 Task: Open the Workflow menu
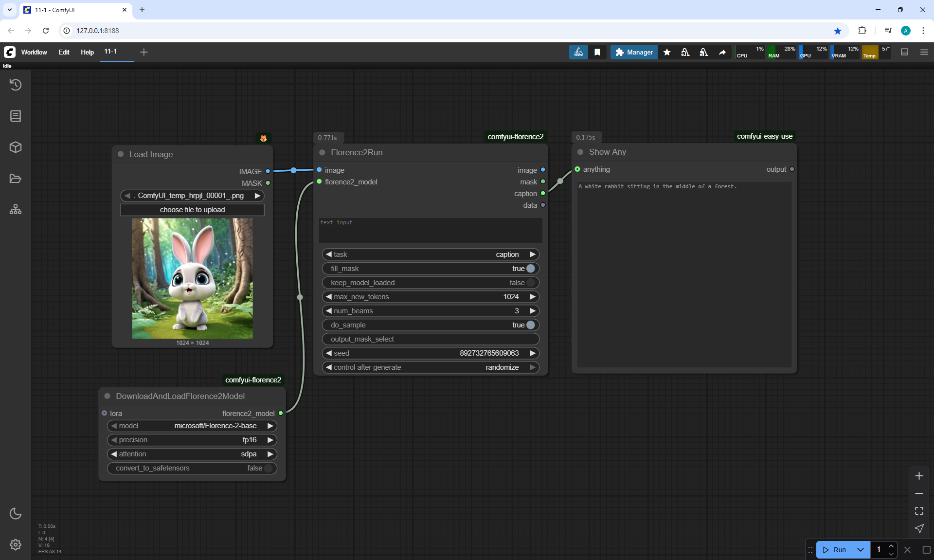[x=34, y=52]
